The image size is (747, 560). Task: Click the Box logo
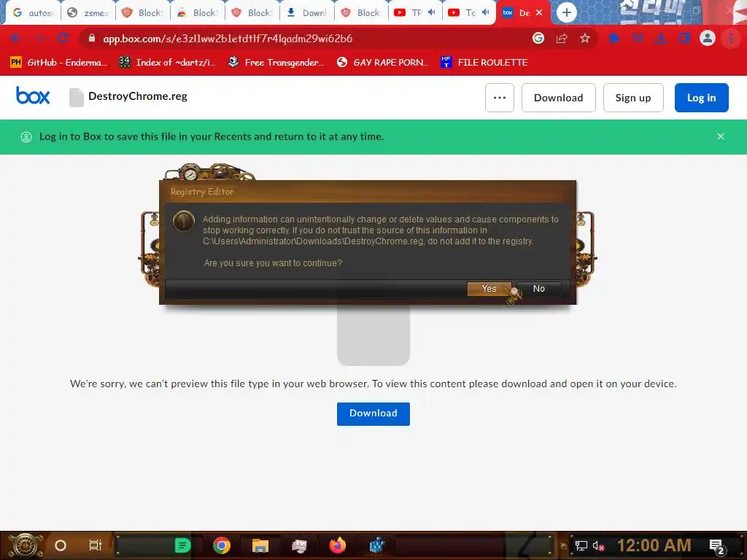33,96
